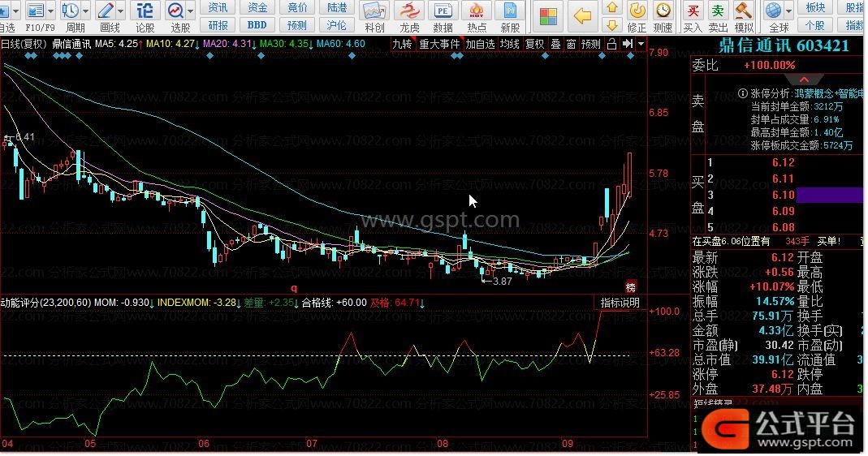This screenshot has width=868, height=456.
Task: Click the 周期 period clock icon
Action: [71, 11]
